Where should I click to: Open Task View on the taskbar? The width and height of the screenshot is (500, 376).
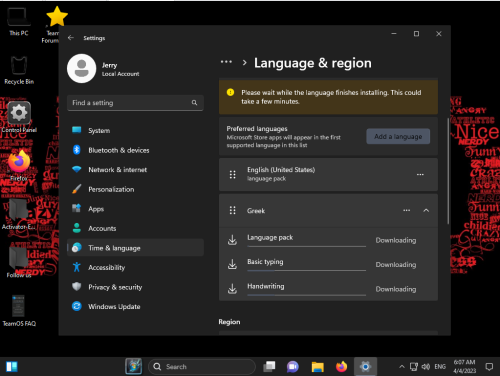pyautogui.click(x=269, y=367)
